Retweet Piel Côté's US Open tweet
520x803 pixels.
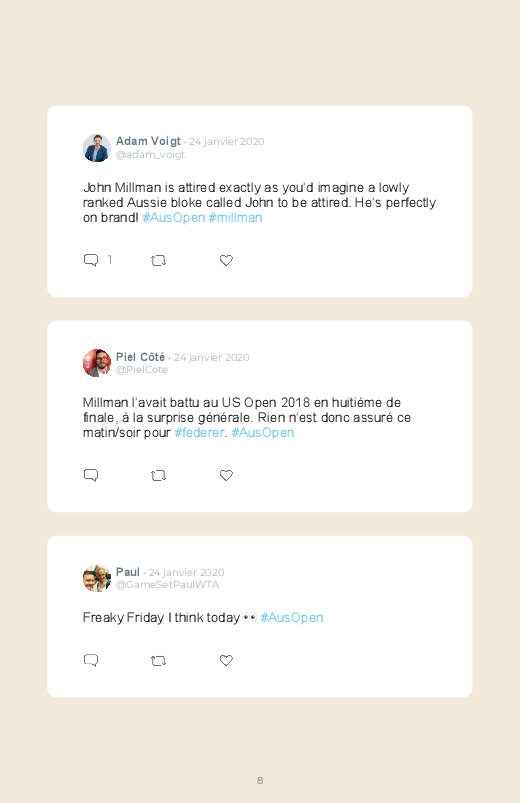pos(158,476)
